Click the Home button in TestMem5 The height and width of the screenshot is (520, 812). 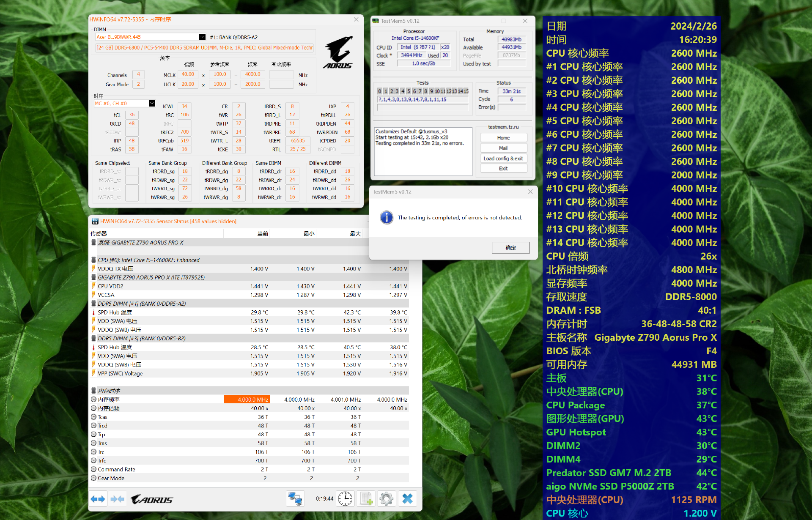click(x=503, y=138)
